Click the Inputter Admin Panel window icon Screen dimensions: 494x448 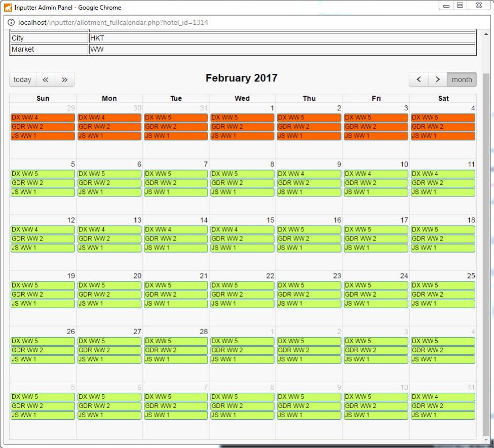[x=8, y=7]
